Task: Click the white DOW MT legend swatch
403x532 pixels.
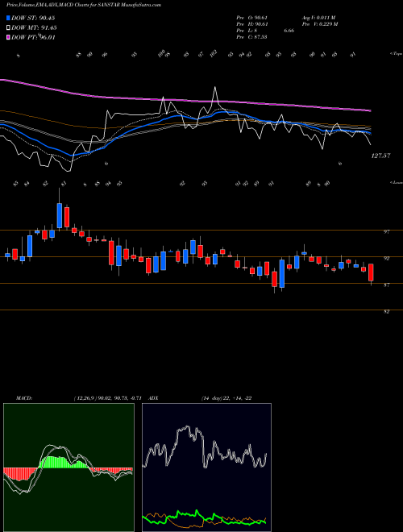Action: click(9, 28)
